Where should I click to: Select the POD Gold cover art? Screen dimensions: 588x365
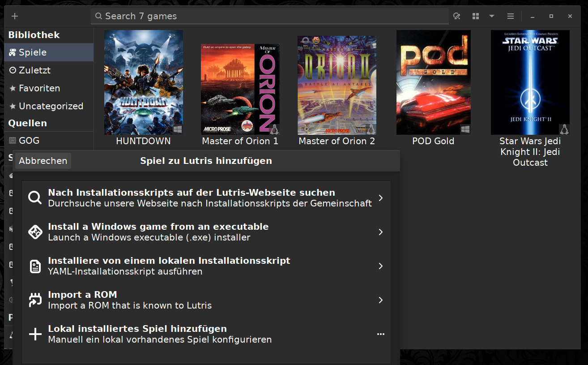(x=434, y=82)
